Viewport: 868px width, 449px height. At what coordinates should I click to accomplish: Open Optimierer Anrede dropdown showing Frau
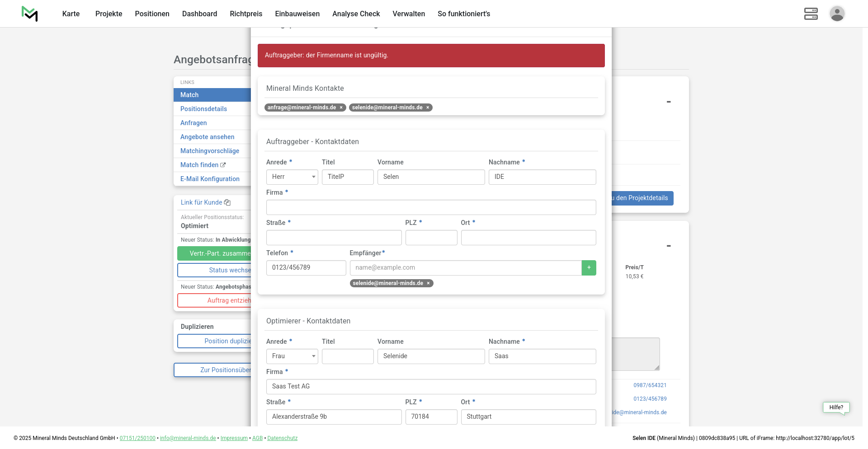(292, 356)
